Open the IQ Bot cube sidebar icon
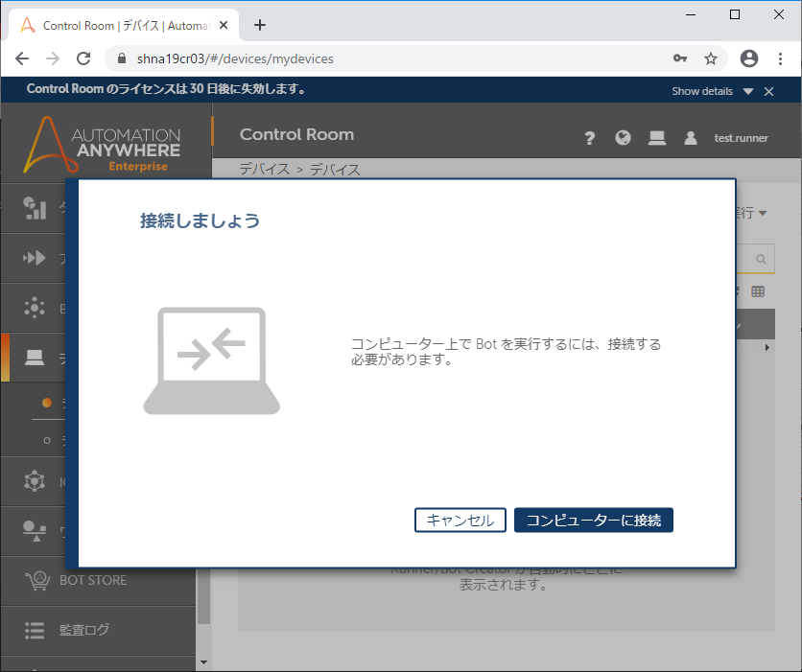The image size is (802, 672). [x=35, y=481]
